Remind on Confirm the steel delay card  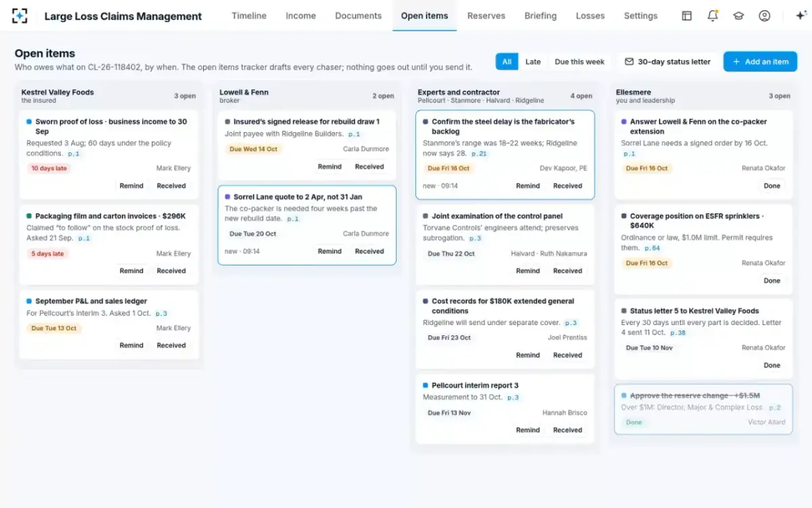pos(528,186)
